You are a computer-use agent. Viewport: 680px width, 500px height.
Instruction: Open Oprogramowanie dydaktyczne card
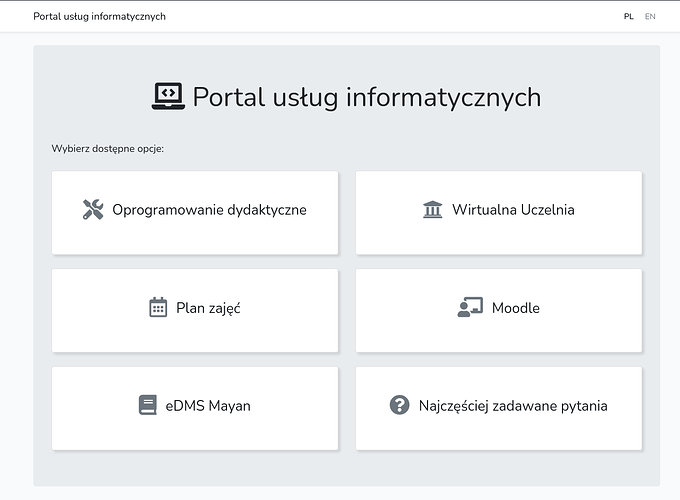click(195, 212)
